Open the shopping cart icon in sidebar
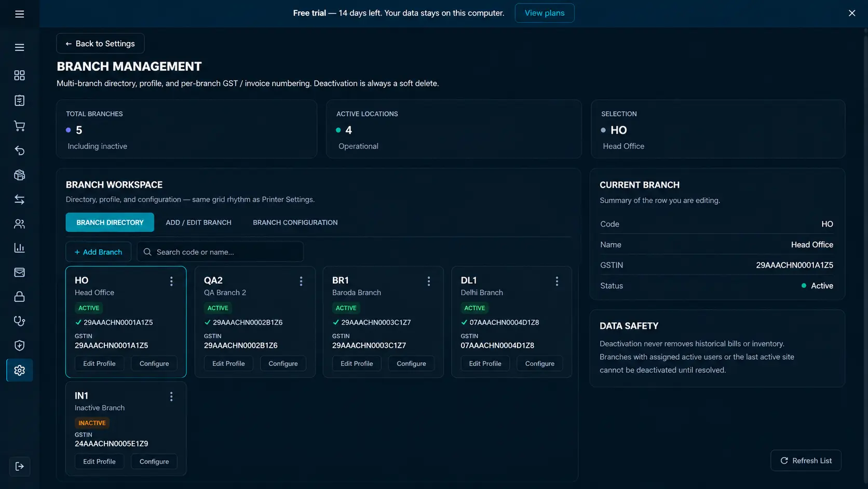This screenshot has height=489, width=868. point(19,126)
